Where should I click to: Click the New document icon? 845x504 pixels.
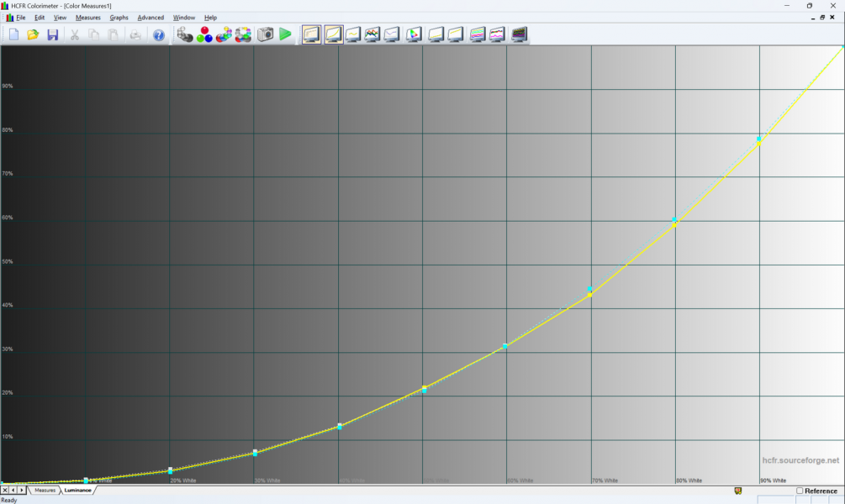[13, 34]
